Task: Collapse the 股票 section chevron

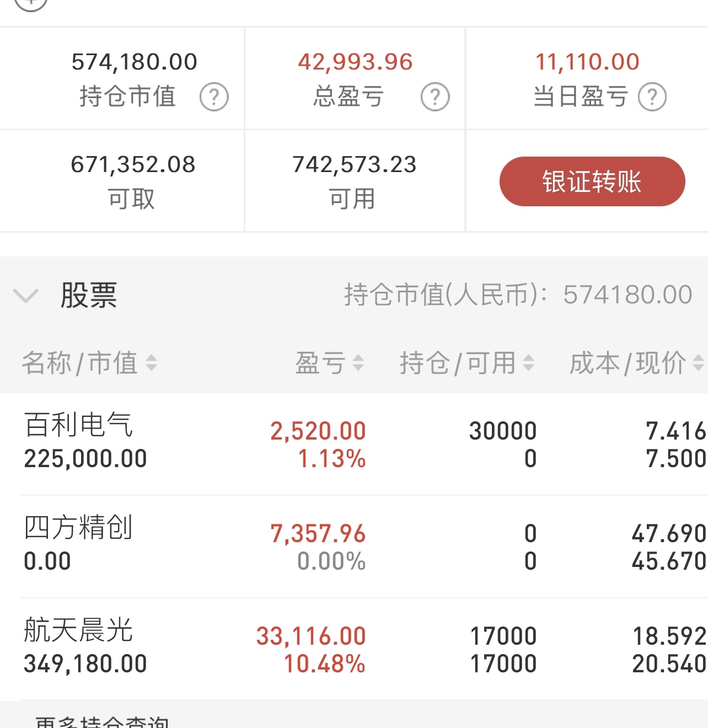Action: 25,296
